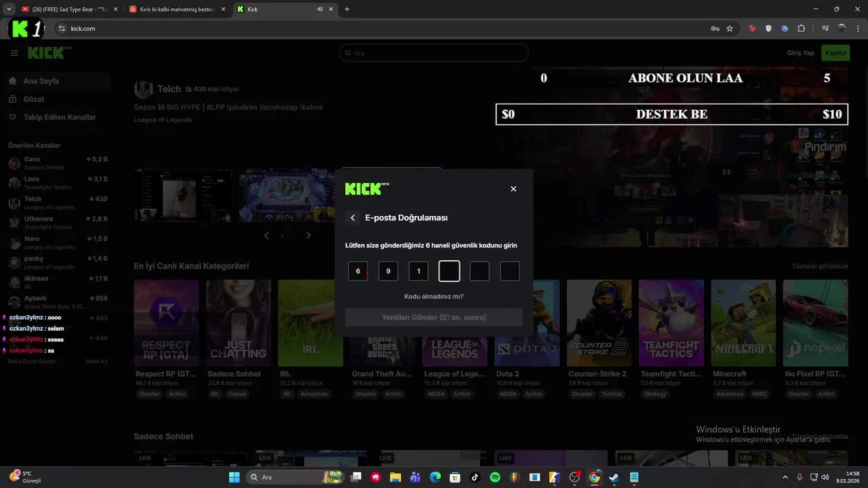868x488 pixels.
Task: Select the first code box containing 6
Action: 358,271
